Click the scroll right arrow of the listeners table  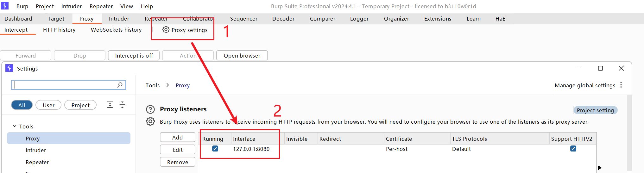599,168
